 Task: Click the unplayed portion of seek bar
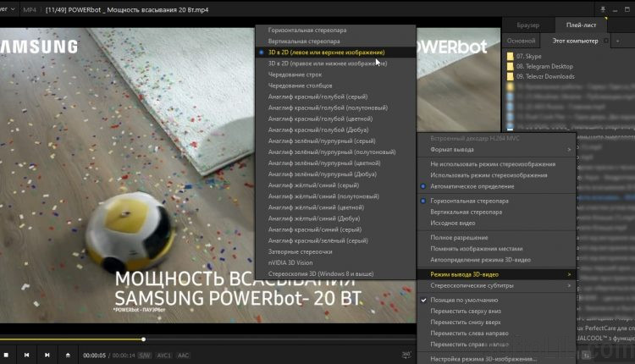tap(279, 339)
